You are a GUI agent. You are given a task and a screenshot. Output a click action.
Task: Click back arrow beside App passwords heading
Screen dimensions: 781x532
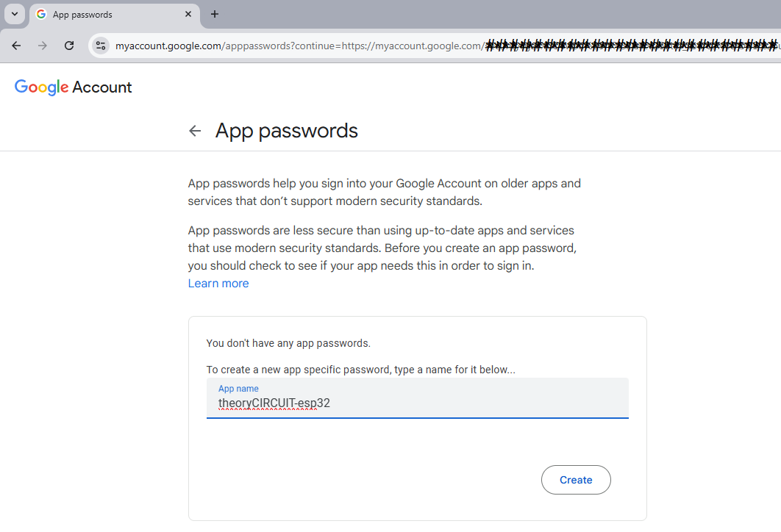tap(195, 131)
